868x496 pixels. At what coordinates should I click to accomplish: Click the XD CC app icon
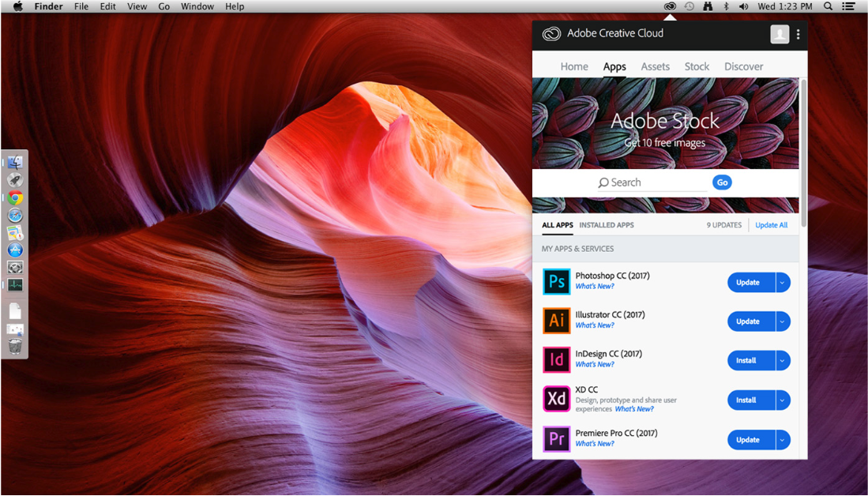coord(556,400)
